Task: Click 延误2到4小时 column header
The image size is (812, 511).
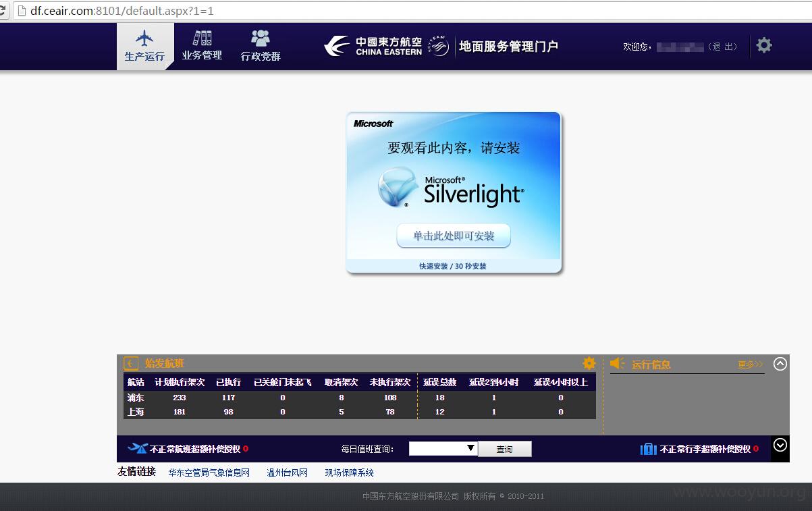Action: click(494, 382)
